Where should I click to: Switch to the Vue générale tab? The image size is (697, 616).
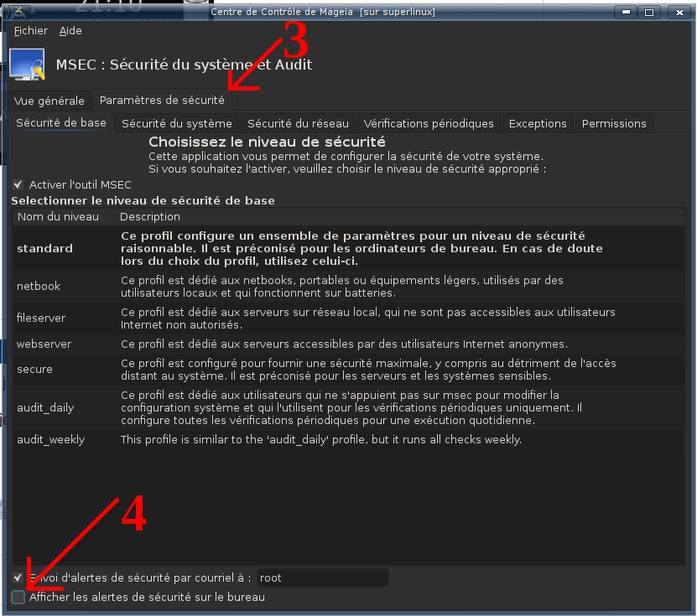point(49,101)
